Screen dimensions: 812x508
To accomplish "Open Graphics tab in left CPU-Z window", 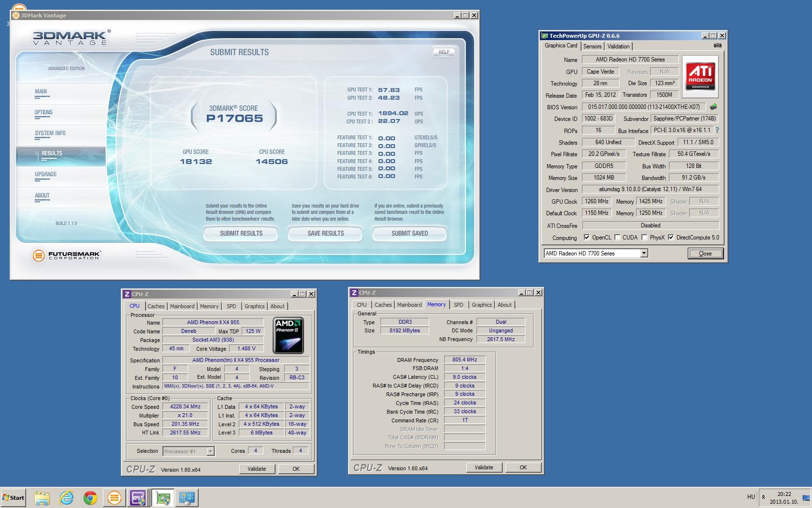I will (254, 306).
